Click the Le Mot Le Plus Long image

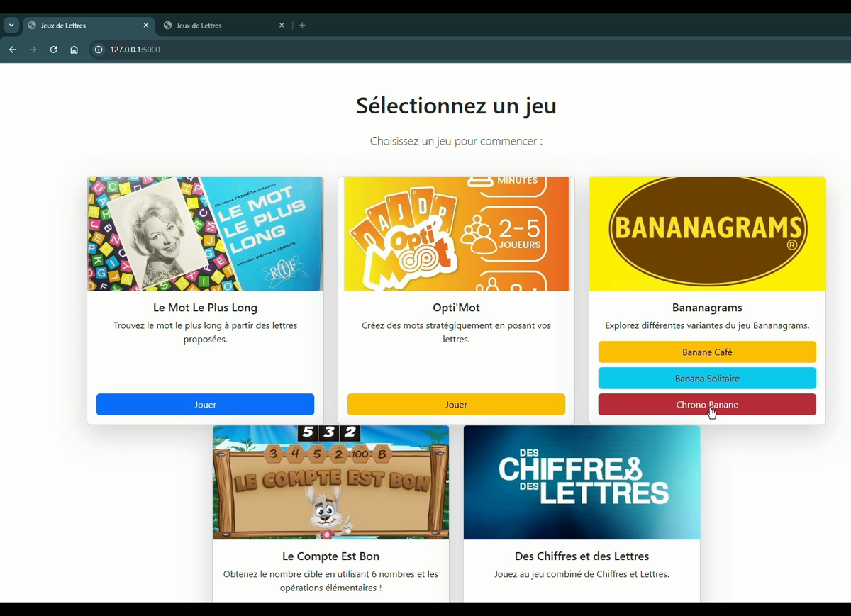tap(206, 234)
